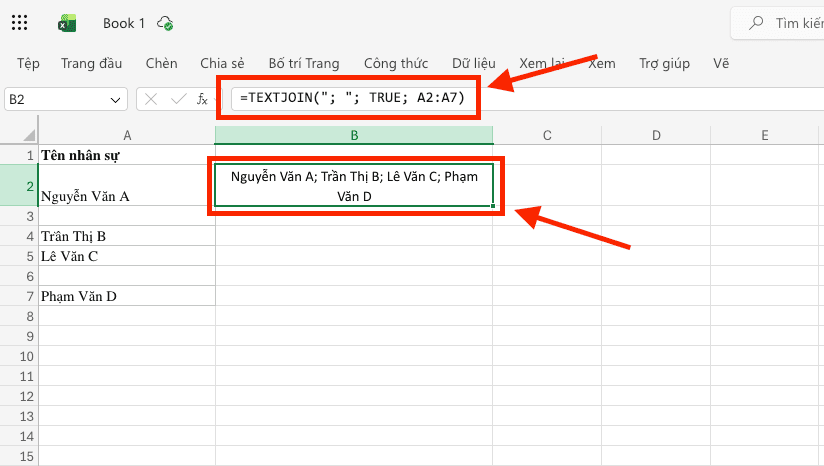Image resolution: width=824 pixels, height=466 pixels.
Task: Cancel formula entry with X icon
Action: [151, 99]
